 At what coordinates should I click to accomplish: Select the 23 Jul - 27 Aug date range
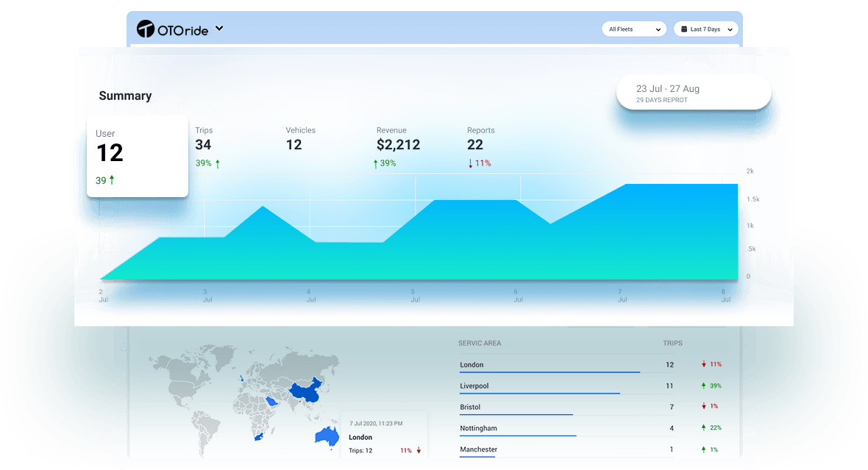(x=692, y=92)
